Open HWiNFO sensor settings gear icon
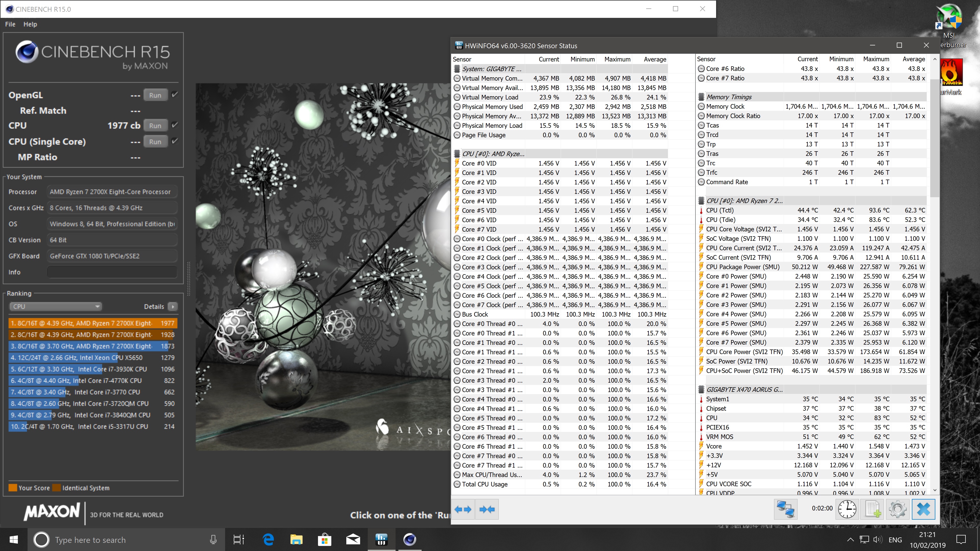 click(898, 509)
